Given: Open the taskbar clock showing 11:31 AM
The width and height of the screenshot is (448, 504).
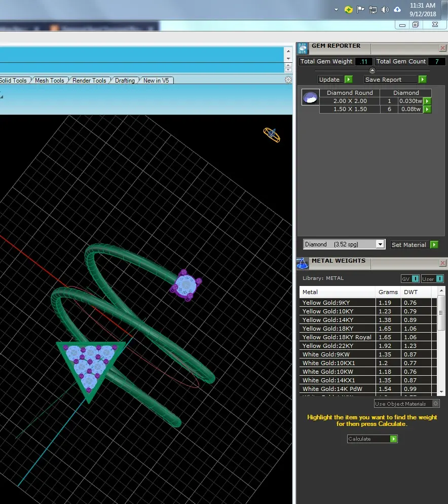Looking at the screenshot, I should coord(423,10).
